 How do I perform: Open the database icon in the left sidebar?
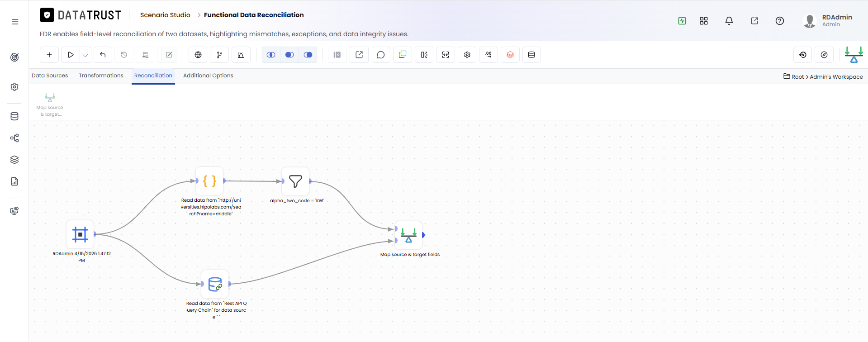14,116
